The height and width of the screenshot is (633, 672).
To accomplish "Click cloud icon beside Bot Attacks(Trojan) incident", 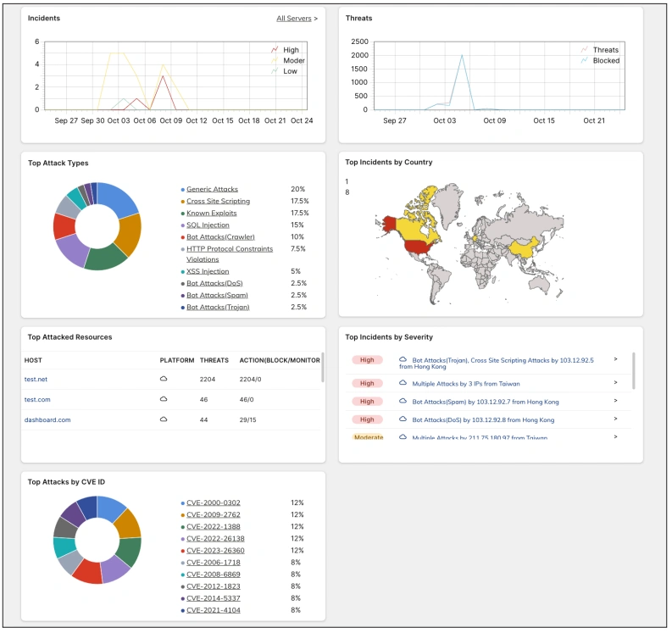I will coord(403,360).
